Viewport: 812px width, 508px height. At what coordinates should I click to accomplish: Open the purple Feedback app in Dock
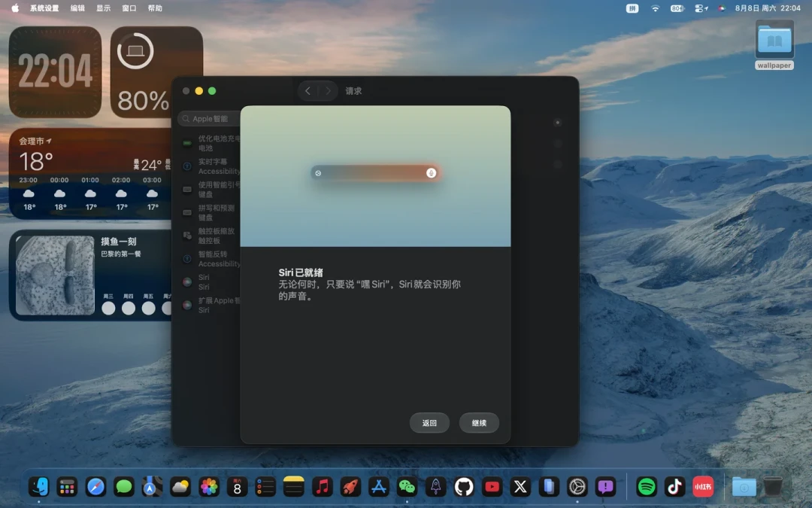605,487
